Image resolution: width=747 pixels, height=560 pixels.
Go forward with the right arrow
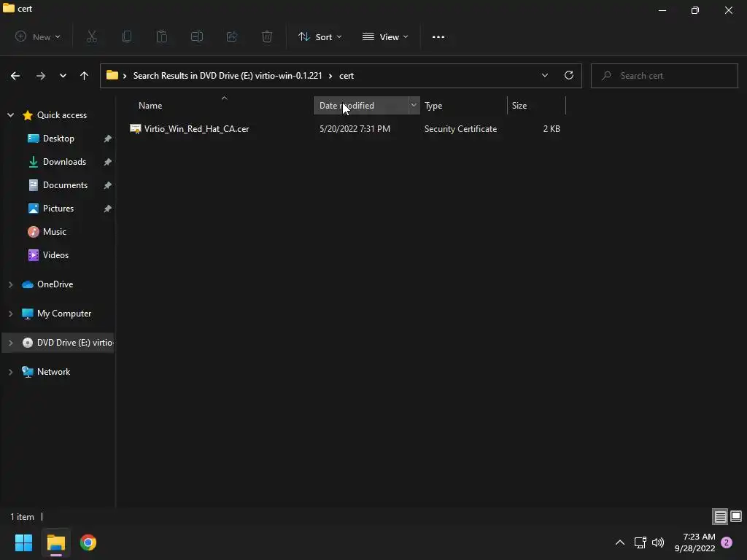[x=41, y=76]
